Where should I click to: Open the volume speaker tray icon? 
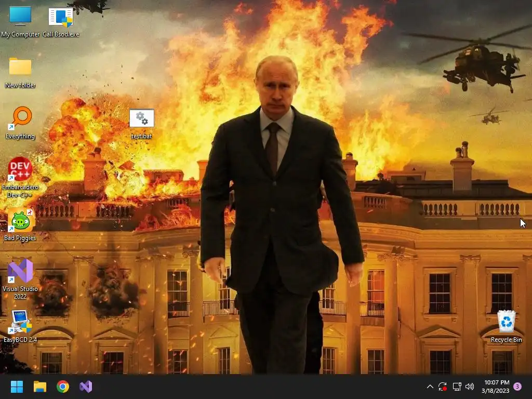click(x=470, y=387)
